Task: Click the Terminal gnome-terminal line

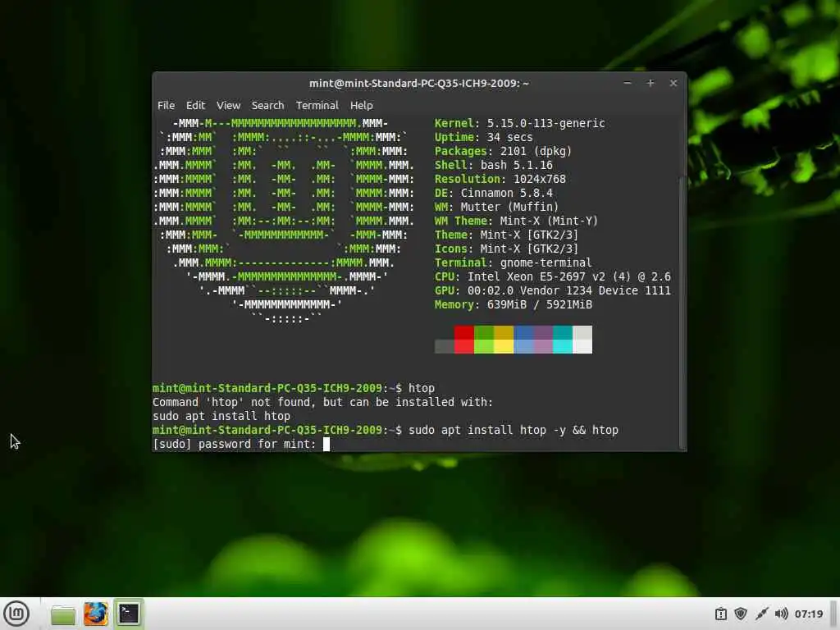Action: [514, 262]
